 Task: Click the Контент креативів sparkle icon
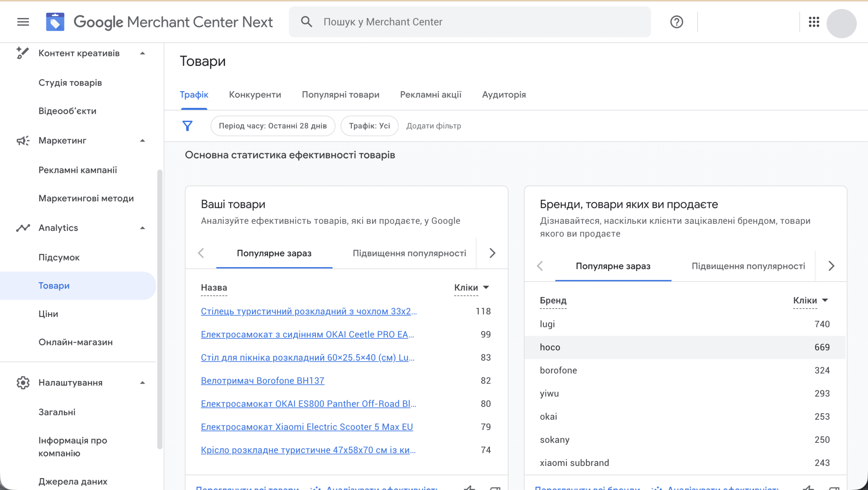[22, 53]
